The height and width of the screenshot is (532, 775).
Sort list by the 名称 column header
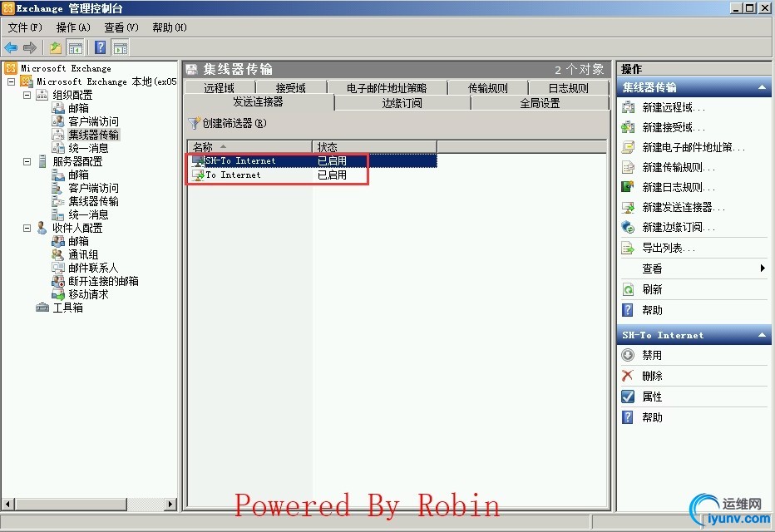click(x=249, y=146)
